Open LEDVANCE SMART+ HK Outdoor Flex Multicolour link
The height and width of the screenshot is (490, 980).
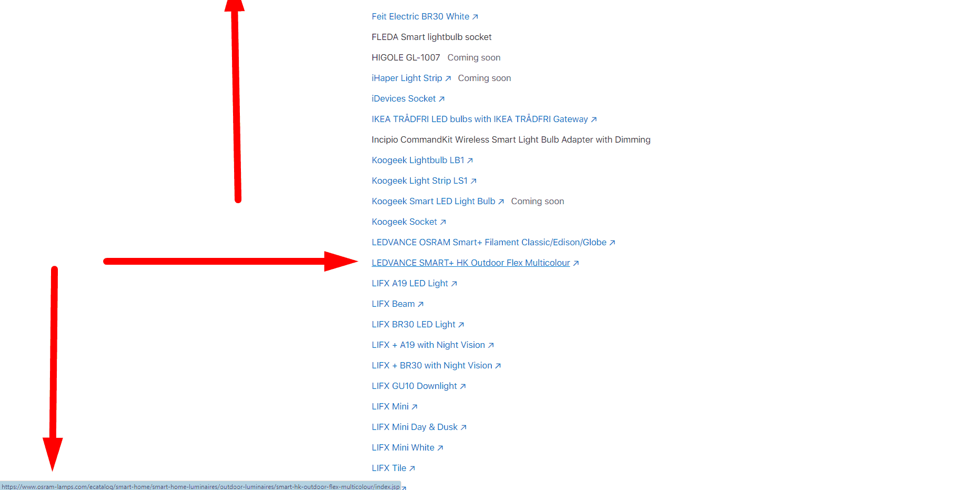[x=471, y=263]
